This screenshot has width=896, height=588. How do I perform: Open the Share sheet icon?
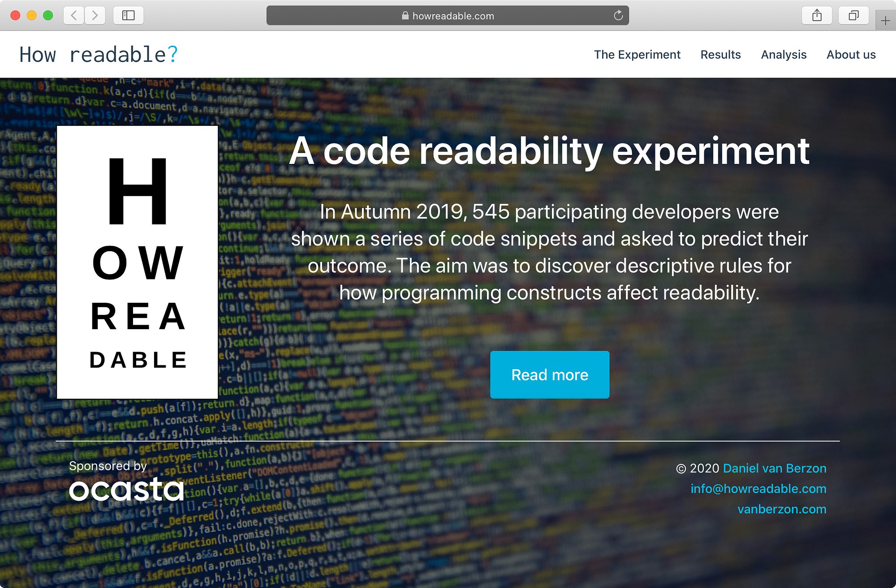click(817, 16)
